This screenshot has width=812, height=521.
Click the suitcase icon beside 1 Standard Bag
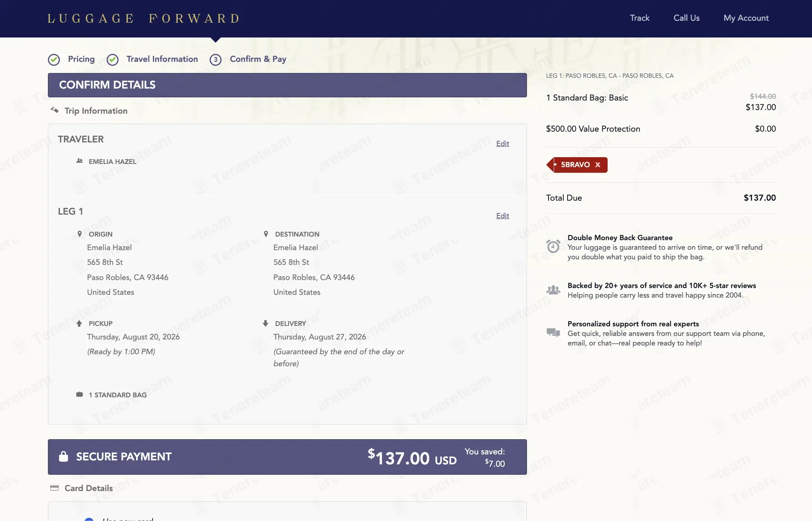coord(79,394)
